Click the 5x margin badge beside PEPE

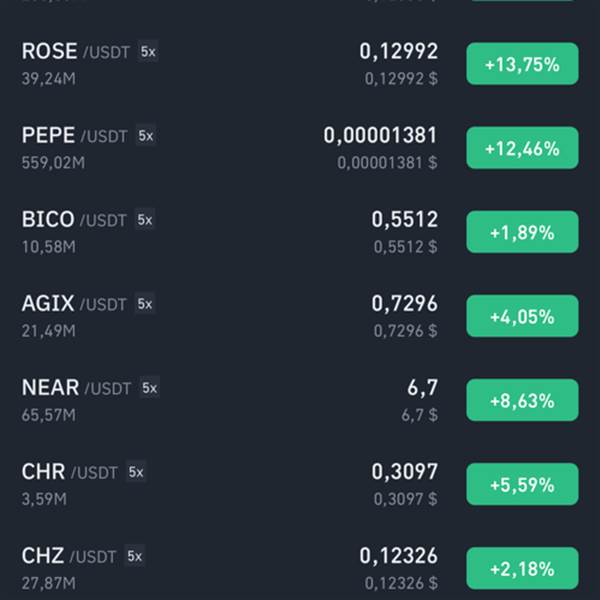coord(146,135)
